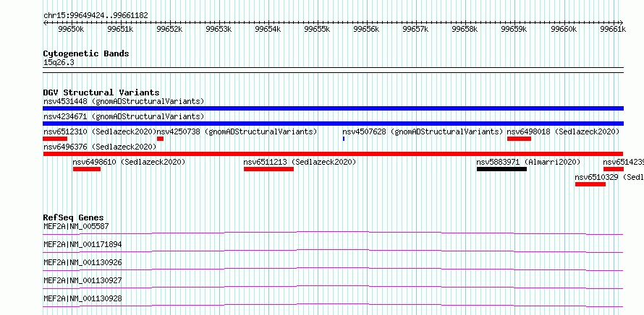Click the 99652k ruler tick label

[x=169, y=29]
